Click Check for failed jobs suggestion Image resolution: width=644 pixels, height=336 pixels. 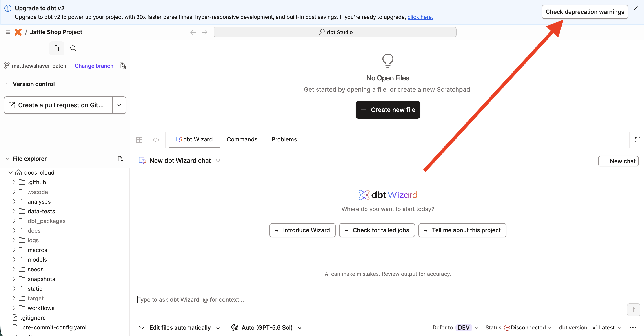coord(377,230)
